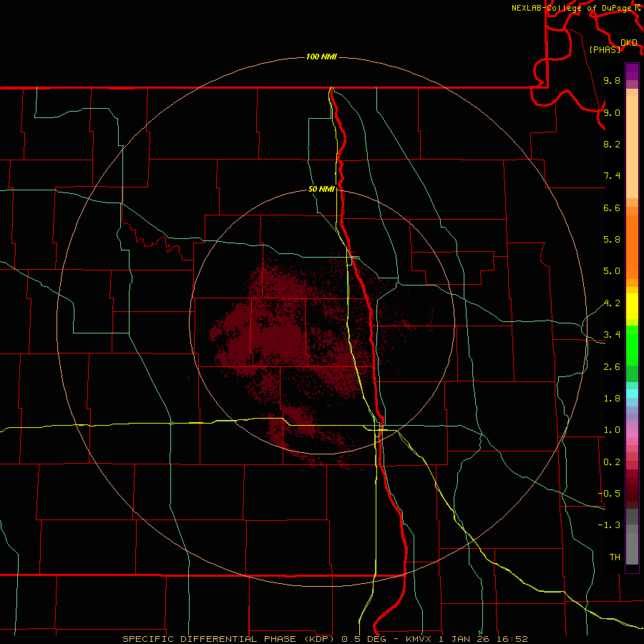Click "KMVX" in the bottom caption
This screenshot has height=644, width=644.
419,639
